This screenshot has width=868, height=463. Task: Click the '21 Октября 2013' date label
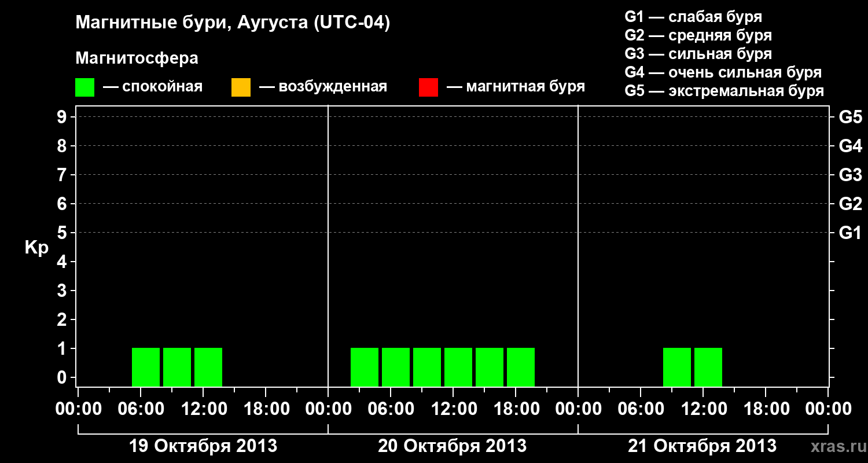703,446
